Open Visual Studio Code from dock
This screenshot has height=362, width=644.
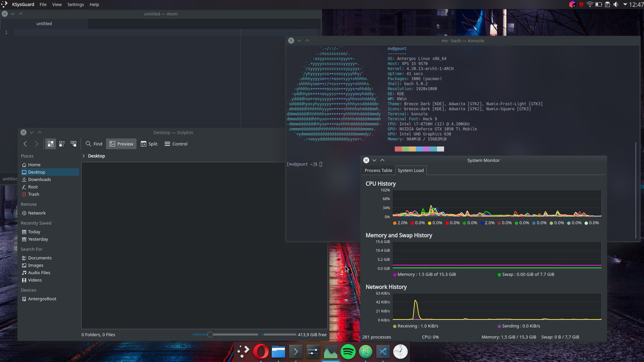click(x=383, y=352)
